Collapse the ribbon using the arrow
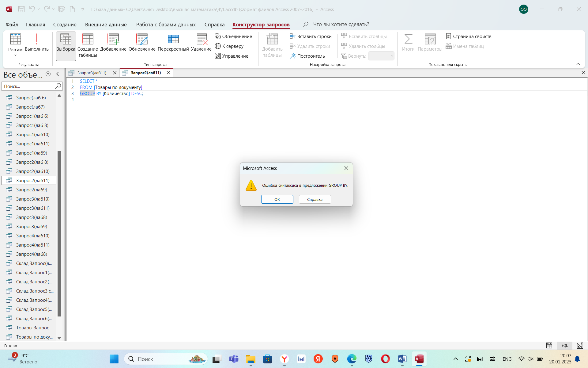Screen dimensions: 588x368 point(578,64)
